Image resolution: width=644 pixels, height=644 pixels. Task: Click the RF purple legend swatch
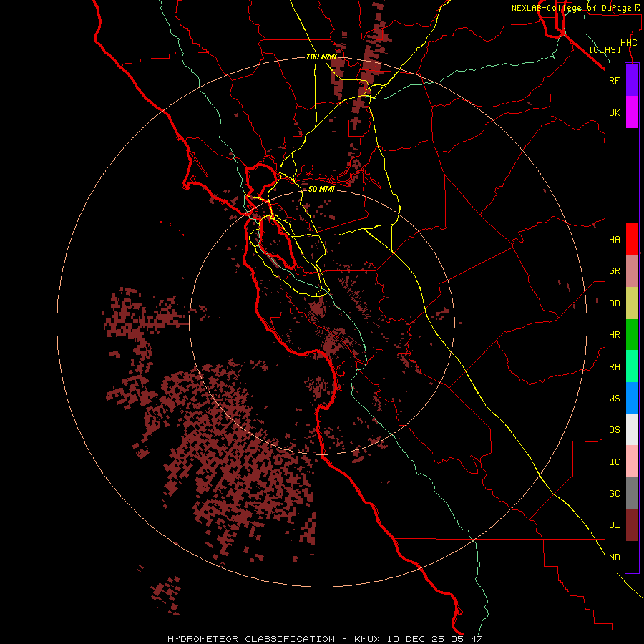click(632, 80)
